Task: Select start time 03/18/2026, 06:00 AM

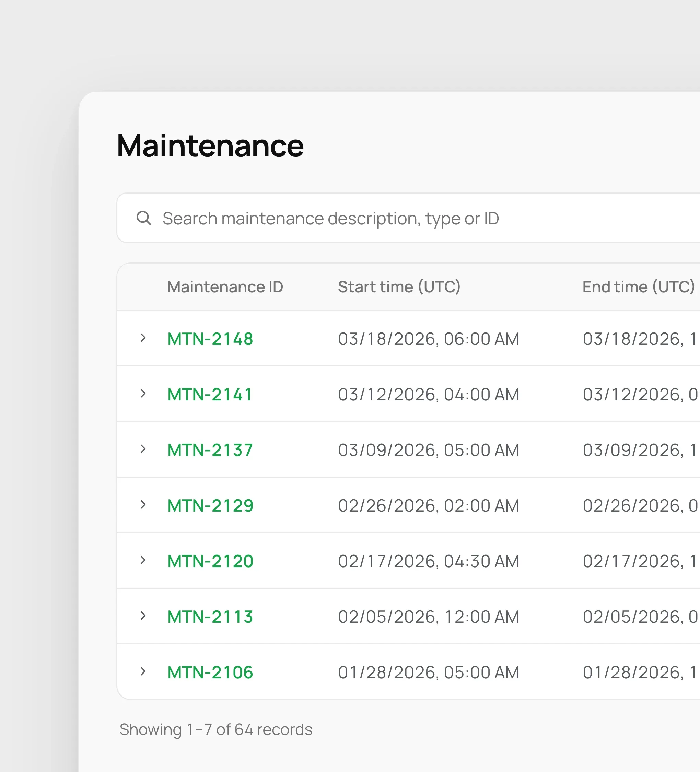Action: pos(429,339)
